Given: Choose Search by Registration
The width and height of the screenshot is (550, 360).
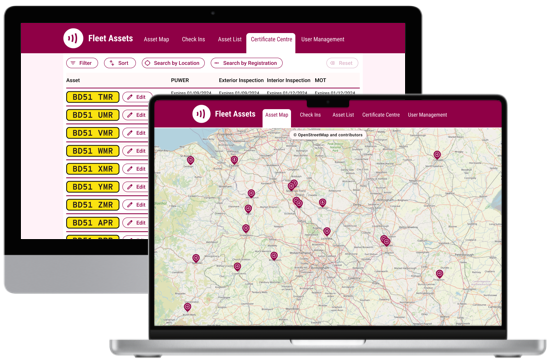Looking at the screenshot, I should [246, 63].
